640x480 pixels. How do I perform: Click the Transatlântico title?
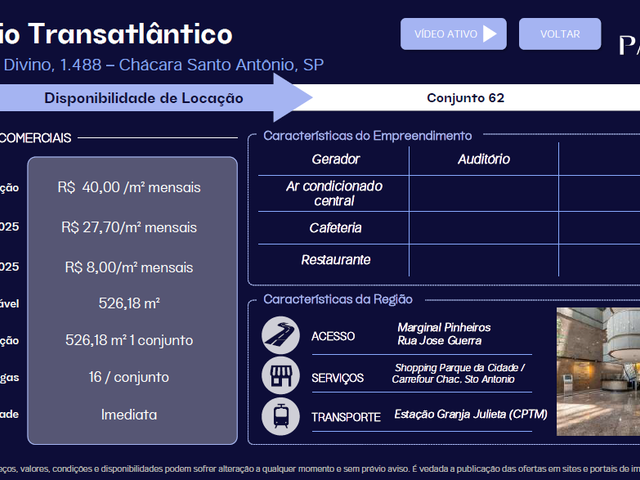click(x=131, y=34)
